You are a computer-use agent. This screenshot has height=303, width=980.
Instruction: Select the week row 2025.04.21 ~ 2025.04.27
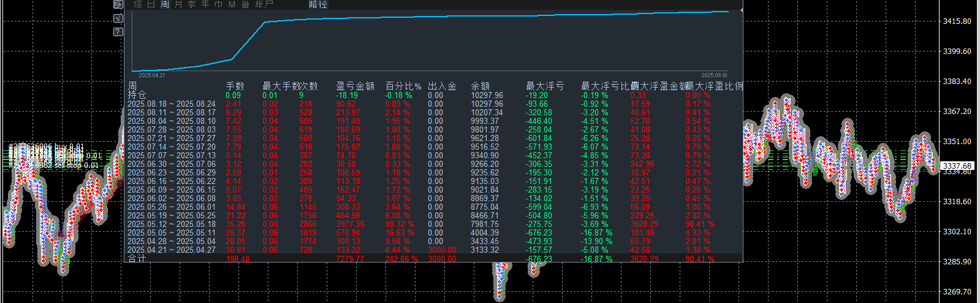click(x=172, y=250)
